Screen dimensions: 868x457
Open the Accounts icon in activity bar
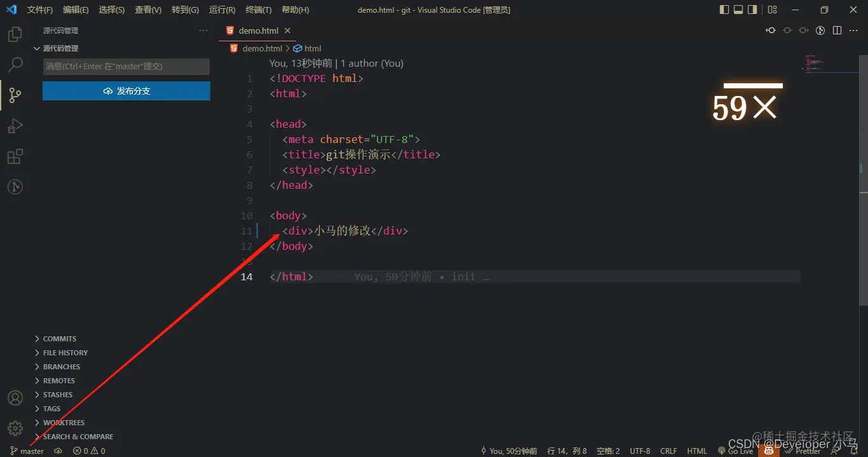[15, 398]
